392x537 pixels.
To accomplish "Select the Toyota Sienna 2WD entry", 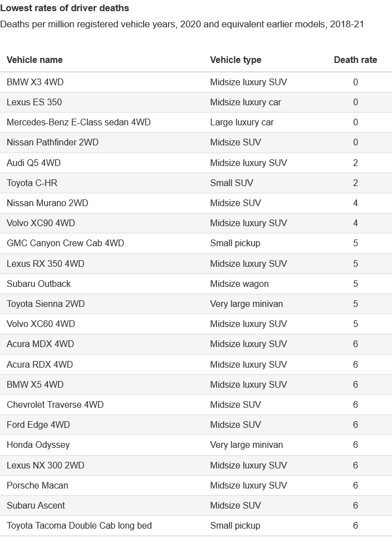I will 46,304.
